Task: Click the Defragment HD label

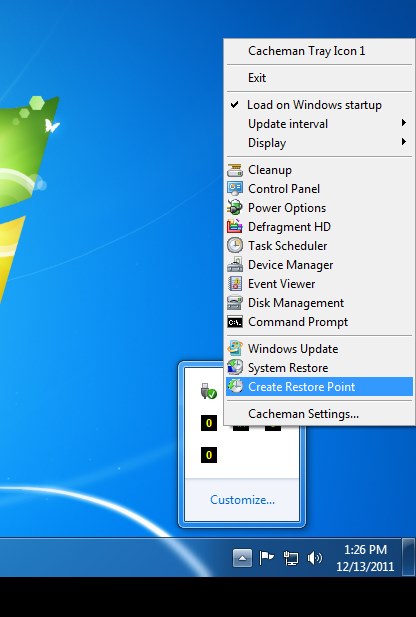Action: pos(290,227)
